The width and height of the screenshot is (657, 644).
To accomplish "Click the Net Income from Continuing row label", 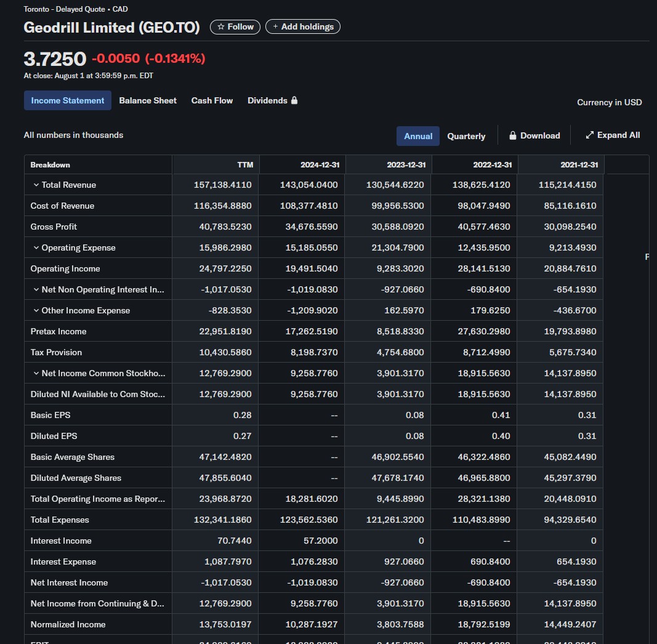I will click(97, 604).
